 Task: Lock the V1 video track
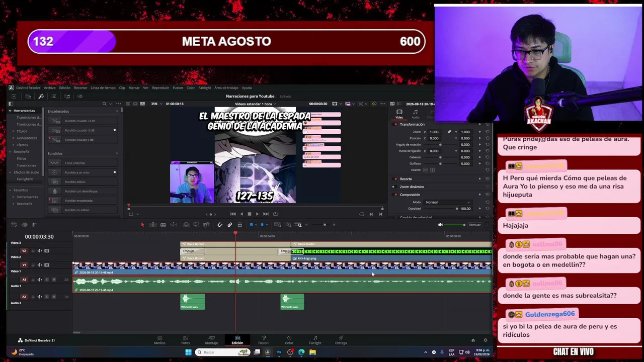(x=33, y=265)
